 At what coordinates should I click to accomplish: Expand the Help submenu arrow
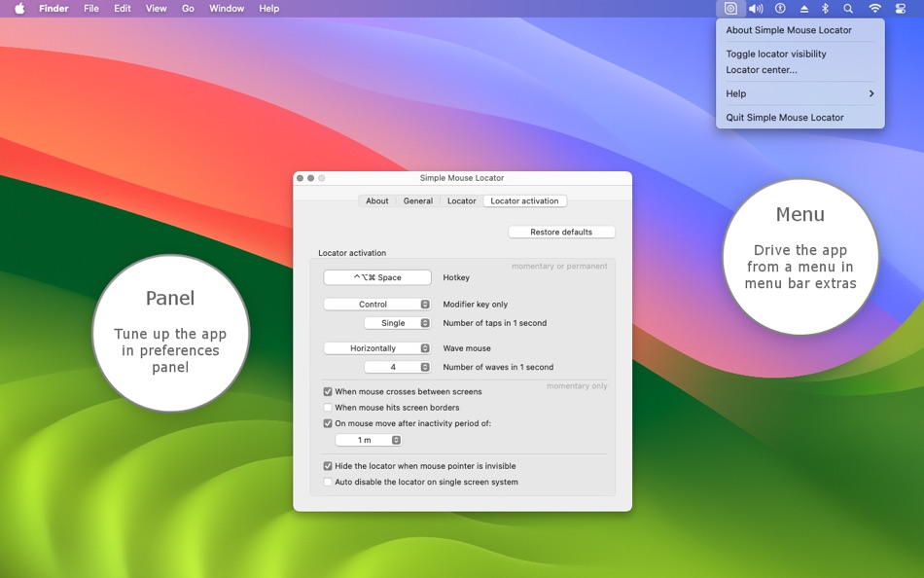click(x=871, y=93)
